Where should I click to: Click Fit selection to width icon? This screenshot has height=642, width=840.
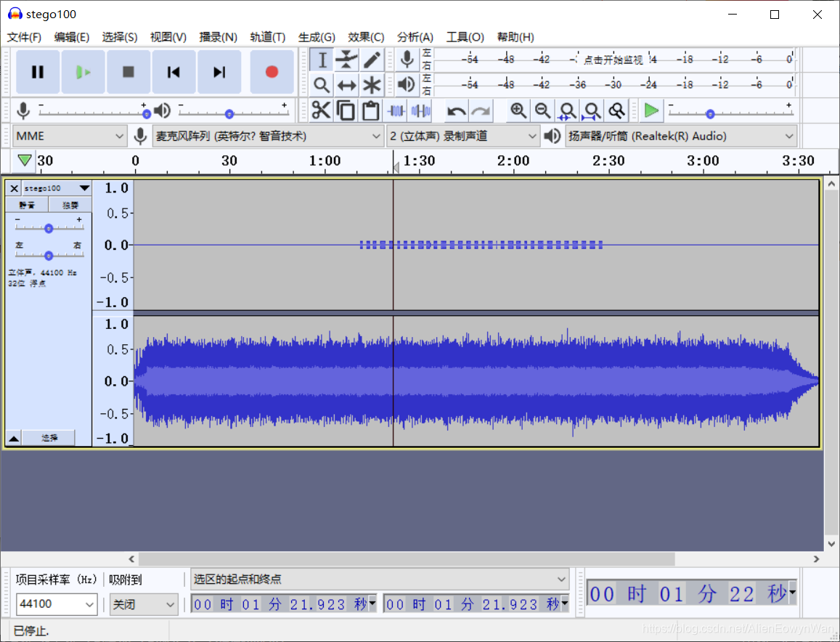point(567,110)
